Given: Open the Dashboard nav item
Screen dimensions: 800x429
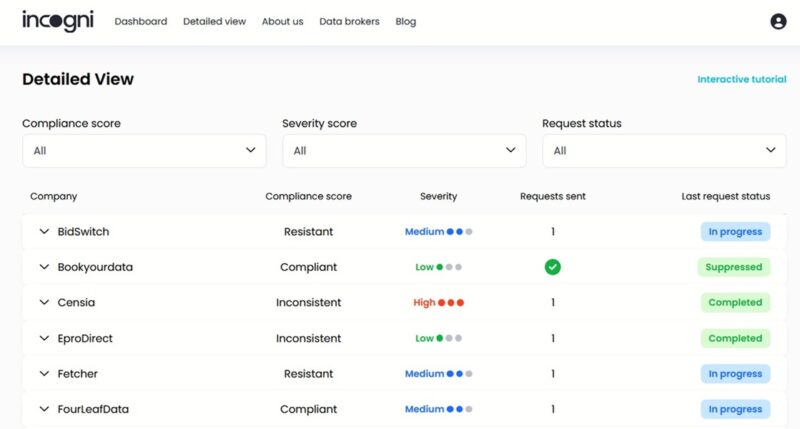Looking at the screenshot, I should [x=141, y=21].
